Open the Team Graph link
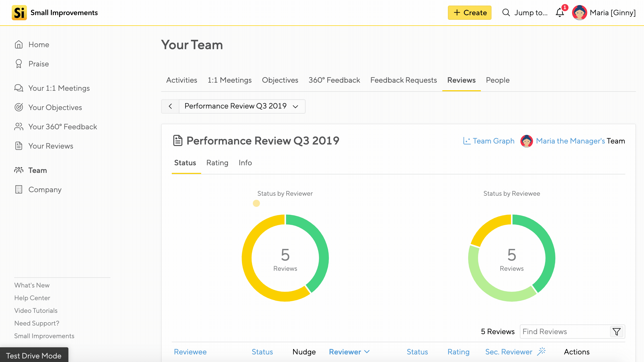 click(494, 141)
